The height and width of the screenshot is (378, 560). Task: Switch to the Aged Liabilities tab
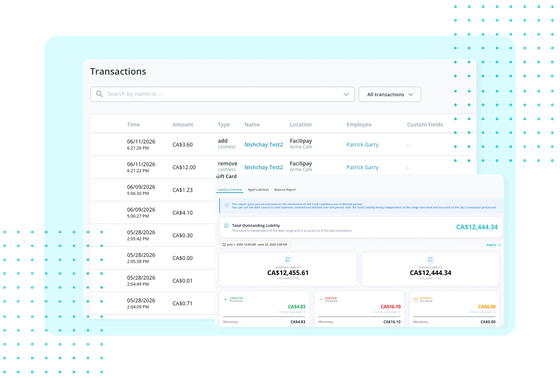click(258, 190)
